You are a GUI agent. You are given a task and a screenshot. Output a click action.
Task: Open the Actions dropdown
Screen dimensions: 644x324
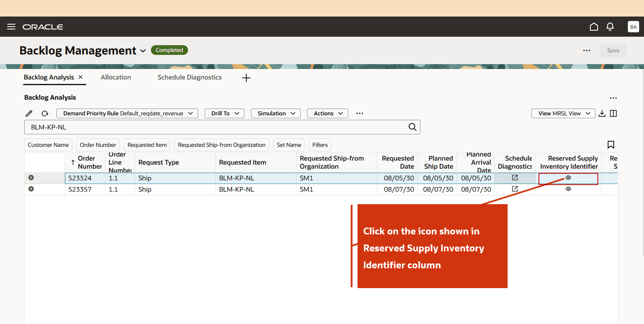click(x=328, y=113)
